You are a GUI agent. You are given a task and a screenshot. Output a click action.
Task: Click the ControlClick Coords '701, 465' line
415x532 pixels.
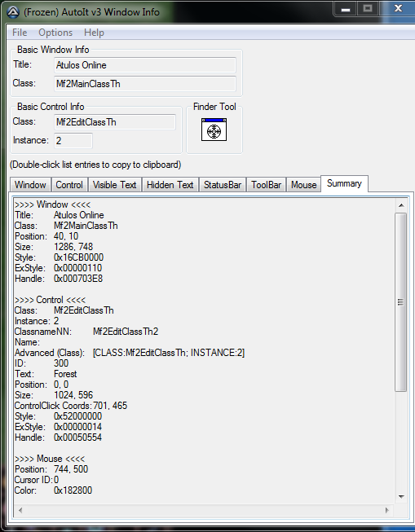pos(71,406)
